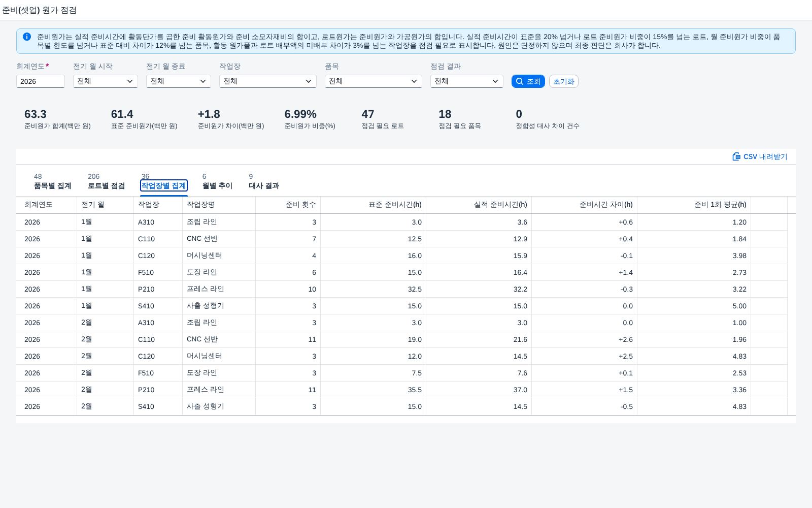Viewport: 812px width, 508px height.
Task: Click the 회계연도 input field
Action: 41,81
